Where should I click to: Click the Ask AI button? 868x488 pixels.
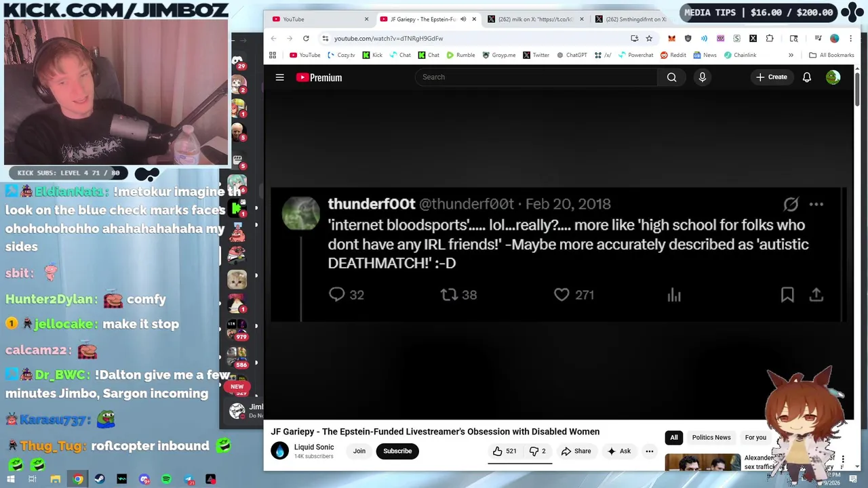tap(619, 451)
